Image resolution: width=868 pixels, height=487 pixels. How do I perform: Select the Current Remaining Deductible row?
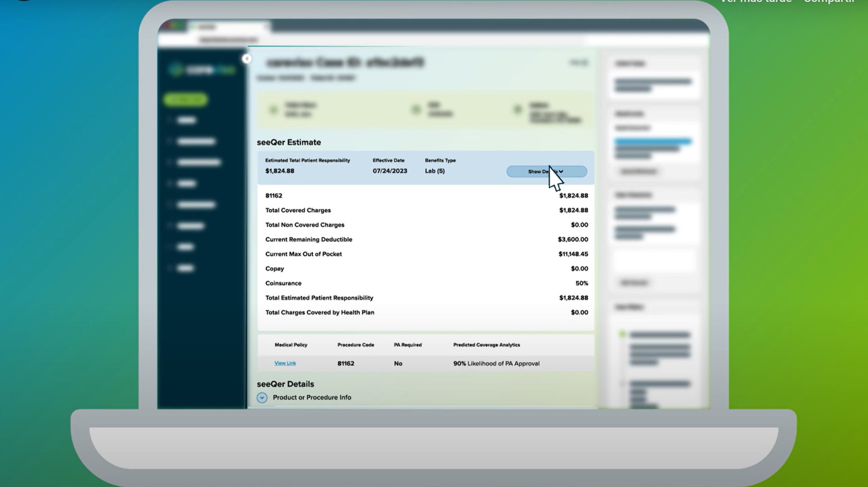click(x=426, y=239)
